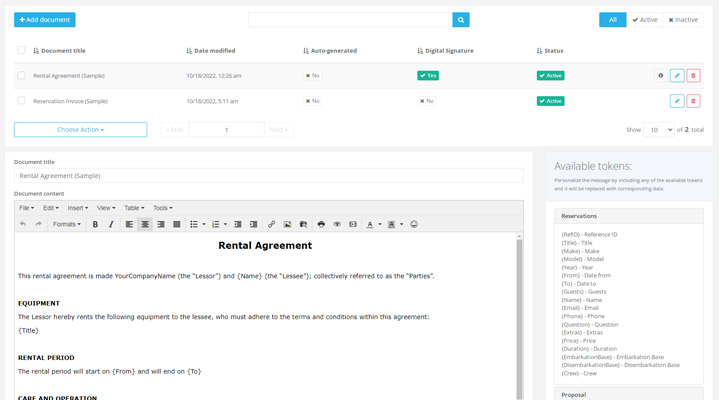Preview the document with the eye icon
The width and height of the screenshot is (720, 400).
(337, 224)
